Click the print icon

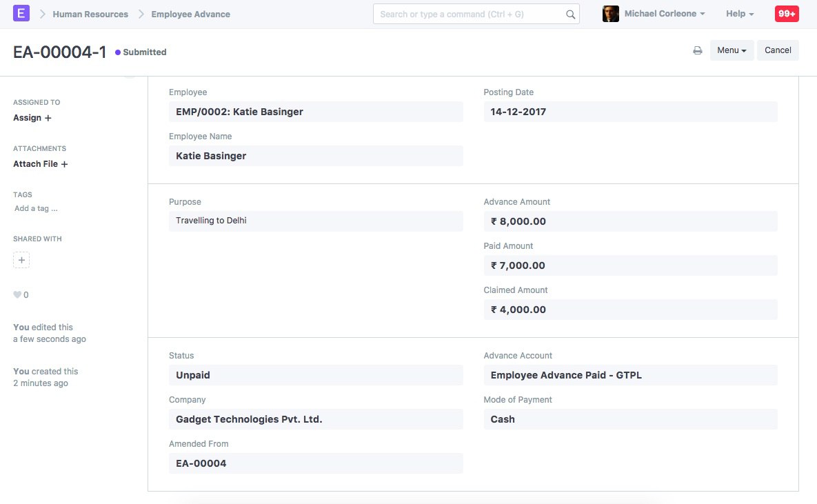(697, 50)
